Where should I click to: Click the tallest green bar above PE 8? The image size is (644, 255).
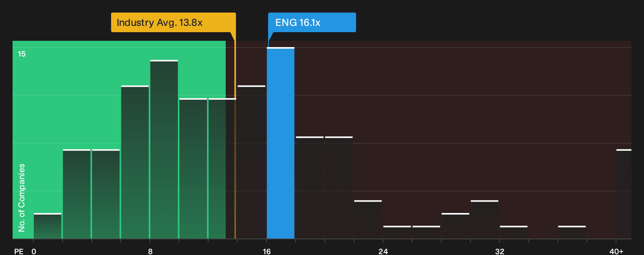pos(164,149)
